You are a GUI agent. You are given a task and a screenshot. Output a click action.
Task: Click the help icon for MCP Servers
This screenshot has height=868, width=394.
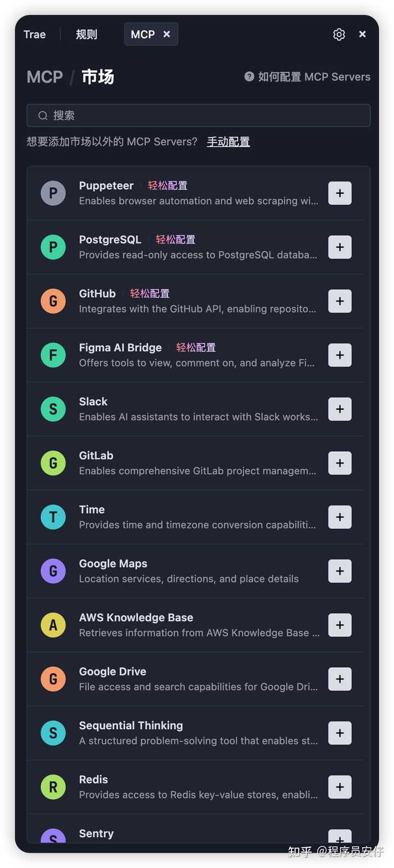point(249,77)
